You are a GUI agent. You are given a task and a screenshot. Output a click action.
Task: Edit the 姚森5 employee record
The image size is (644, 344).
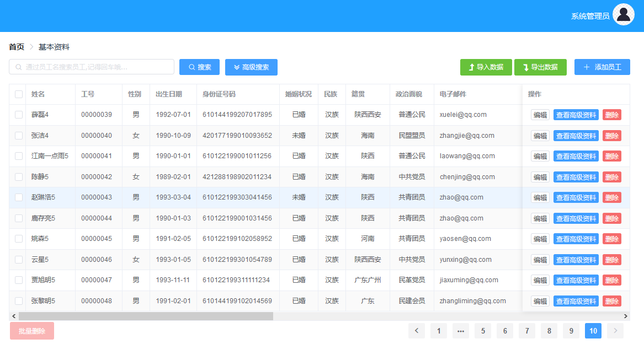point(540,239)
